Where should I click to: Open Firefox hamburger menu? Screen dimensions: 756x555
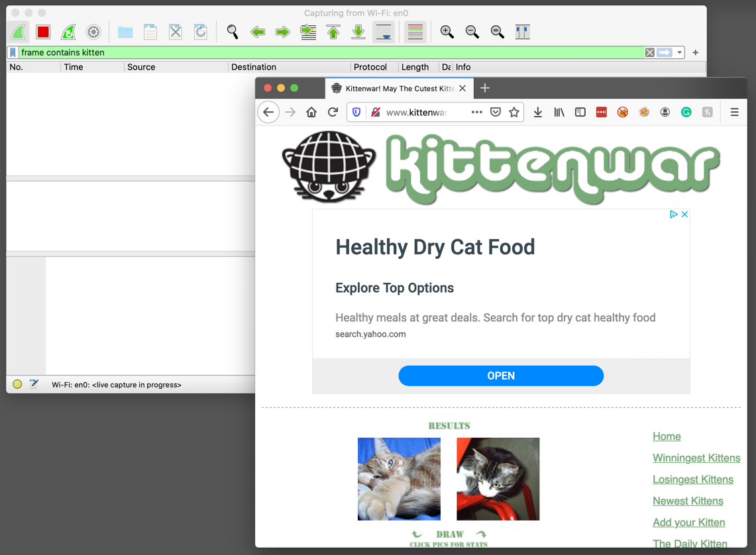tap(734, 112)
